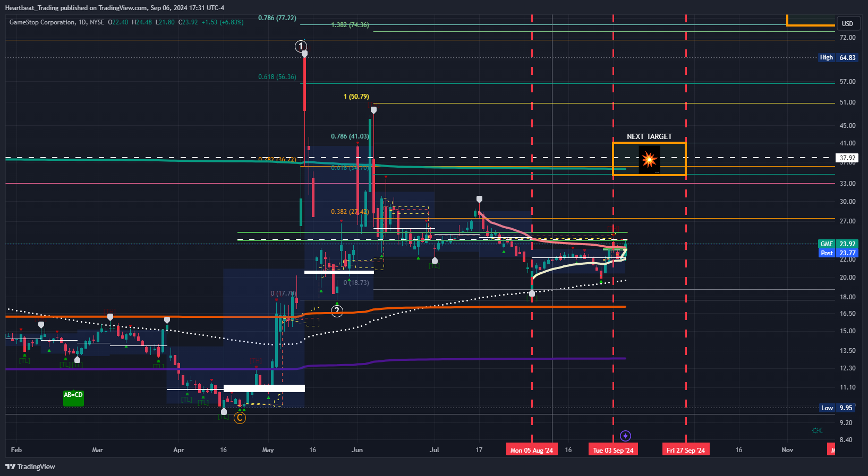The width and height of the screenshot is (868, 476).
Task: Click the 1.382 (74.36) Fibonacci label
Action: click(x=350, y=25)
